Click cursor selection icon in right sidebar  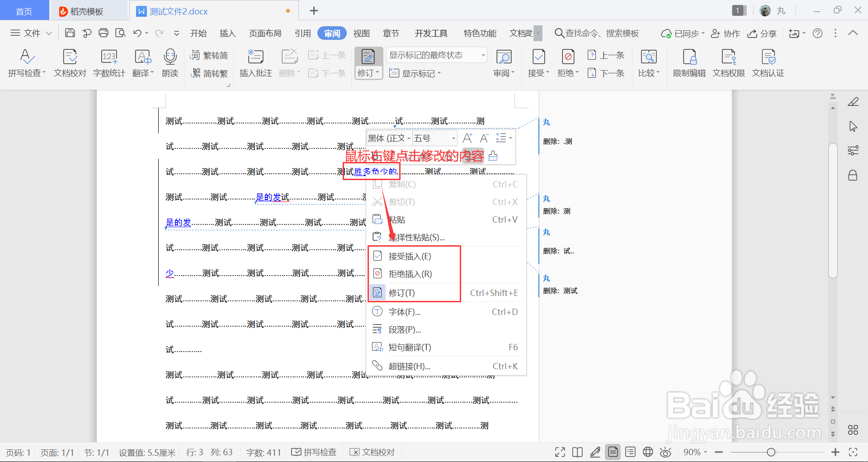click(853, 126)
